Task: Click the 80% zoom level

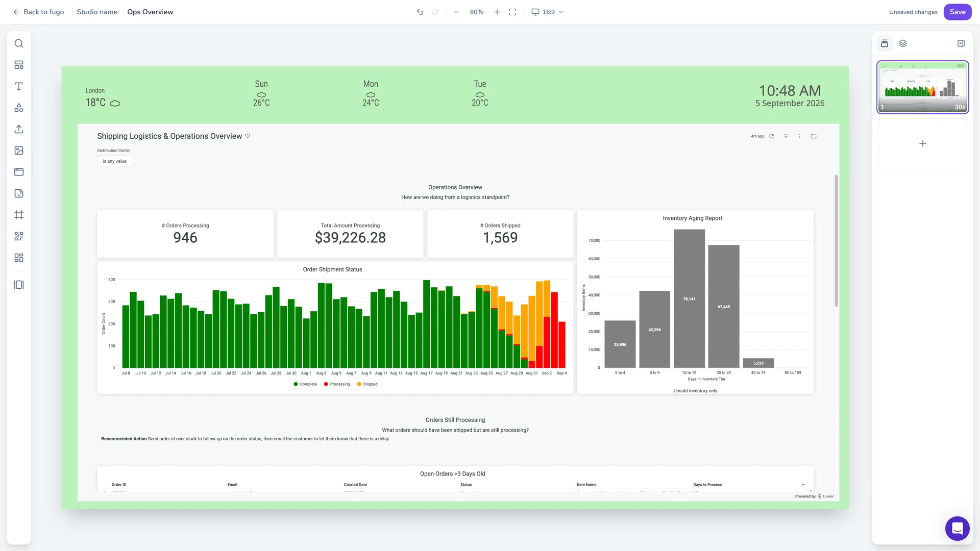Action: pos(476,12)
